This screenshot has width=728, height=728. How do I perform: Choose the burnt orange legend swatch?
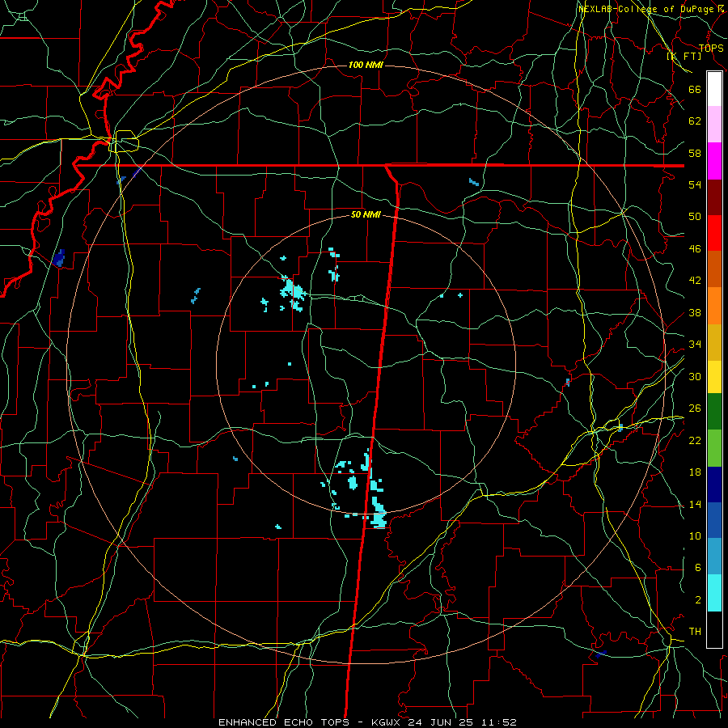pyautogui.click(x=714, y=269)
